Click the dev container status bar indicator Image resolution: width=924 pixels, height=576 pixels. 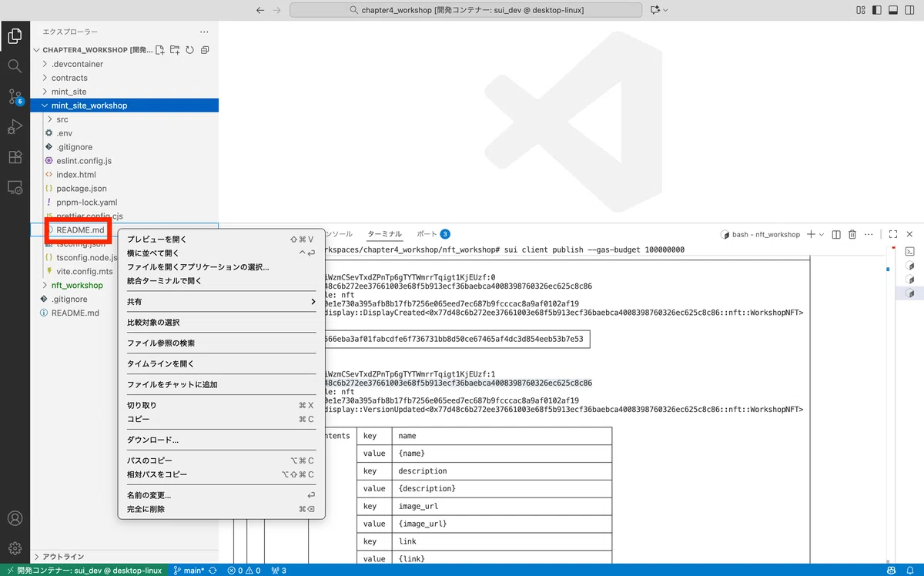[x=84, y=571]
